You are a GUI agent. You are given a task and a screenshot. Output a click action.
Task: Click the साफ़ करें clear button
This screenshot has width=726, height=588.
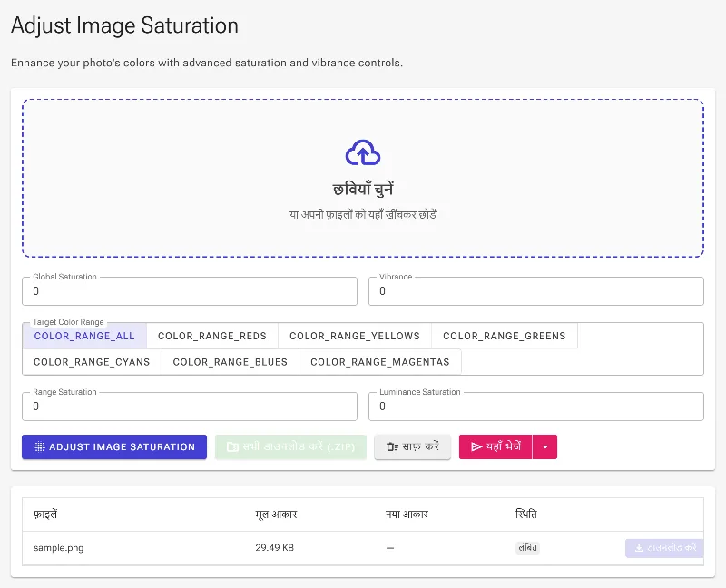point(413,446)
